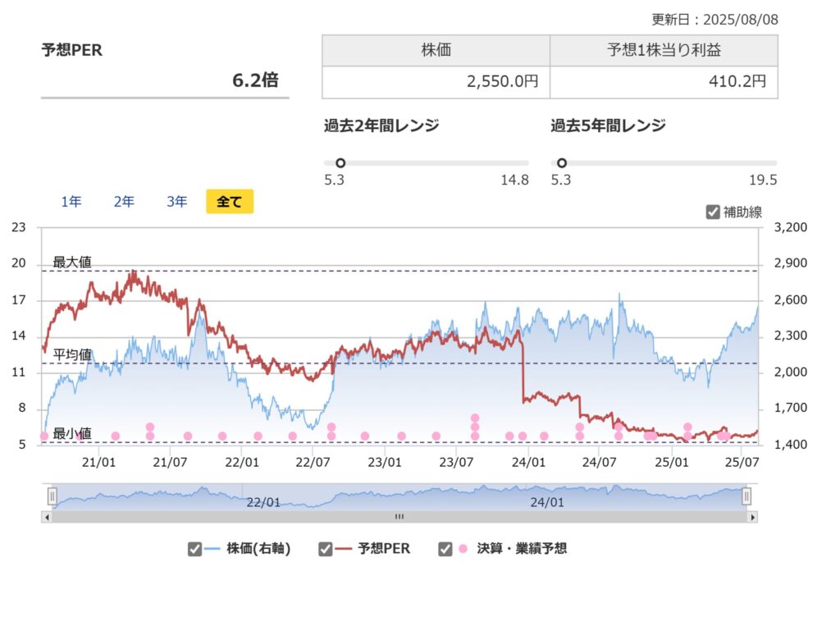Select the 3年 range tab

click(x=177, y=201)
